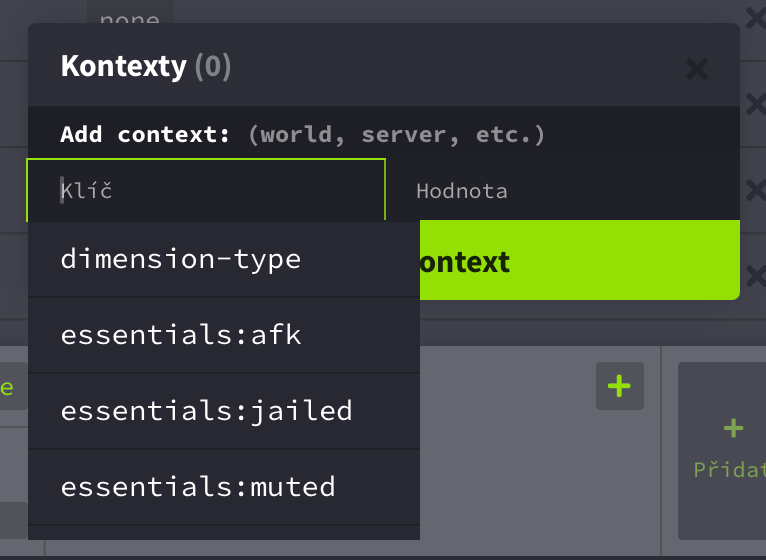This screenshot has height=560, width=766.
Task: Focus the Klíč key input field
Action: 206,190
